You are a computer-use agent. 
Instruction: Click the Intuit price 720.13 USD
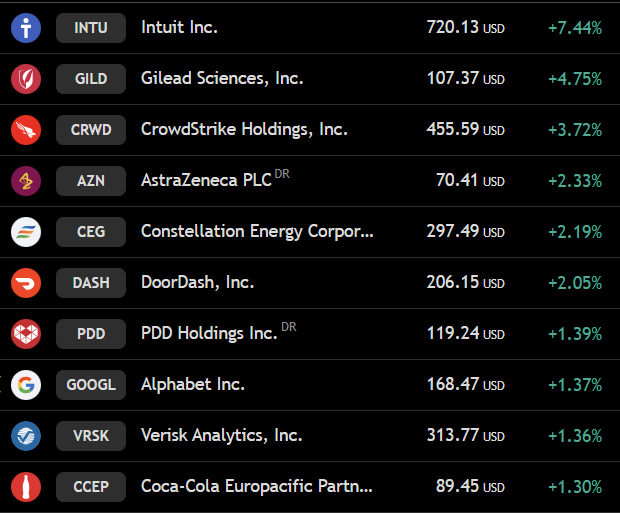[466, 28]
